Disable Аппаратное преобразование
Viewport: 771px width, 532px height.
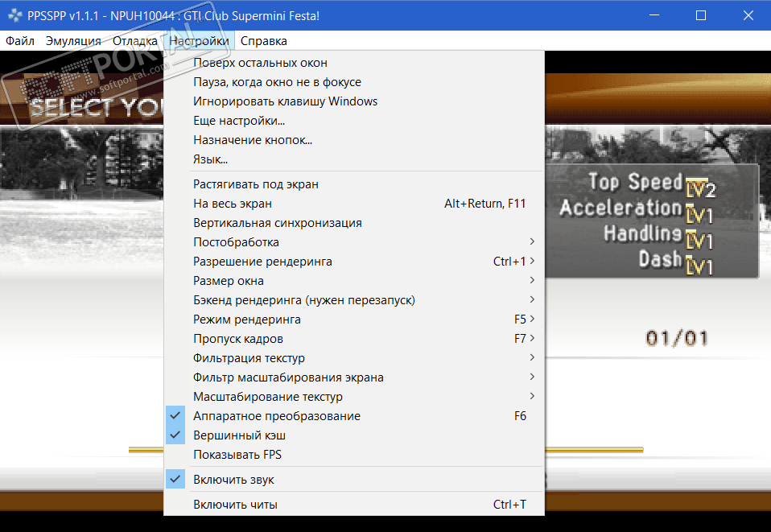pos(354,416)
